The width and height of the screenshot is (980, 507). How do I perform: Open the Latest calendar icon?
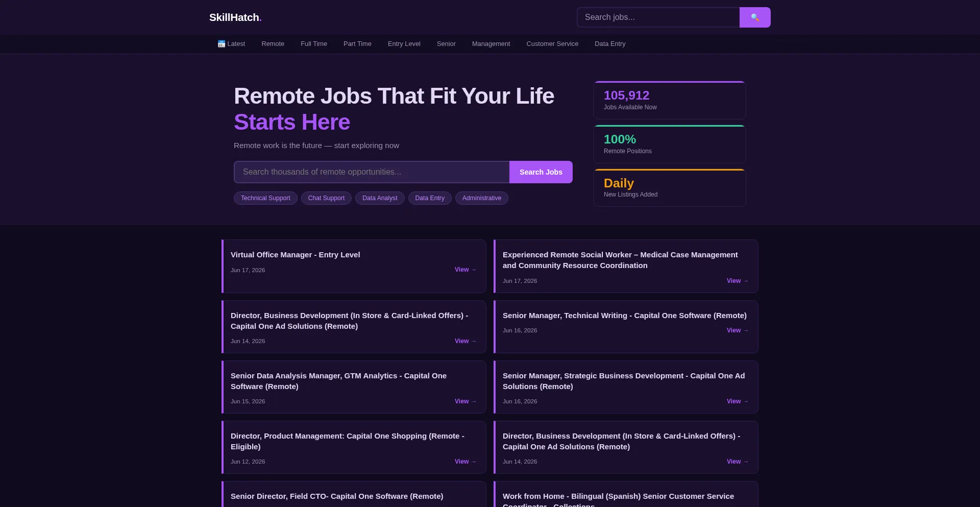coord(222,44)
